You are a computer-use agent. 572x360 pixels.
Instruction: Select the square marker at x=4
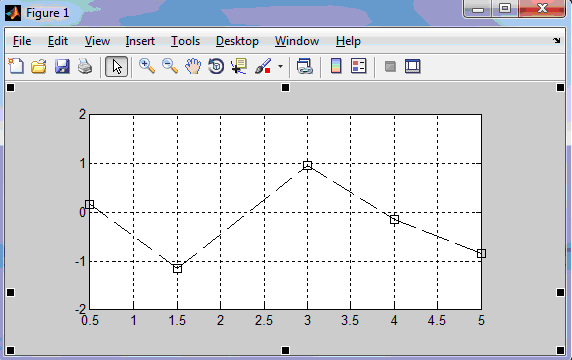[394, 220]
